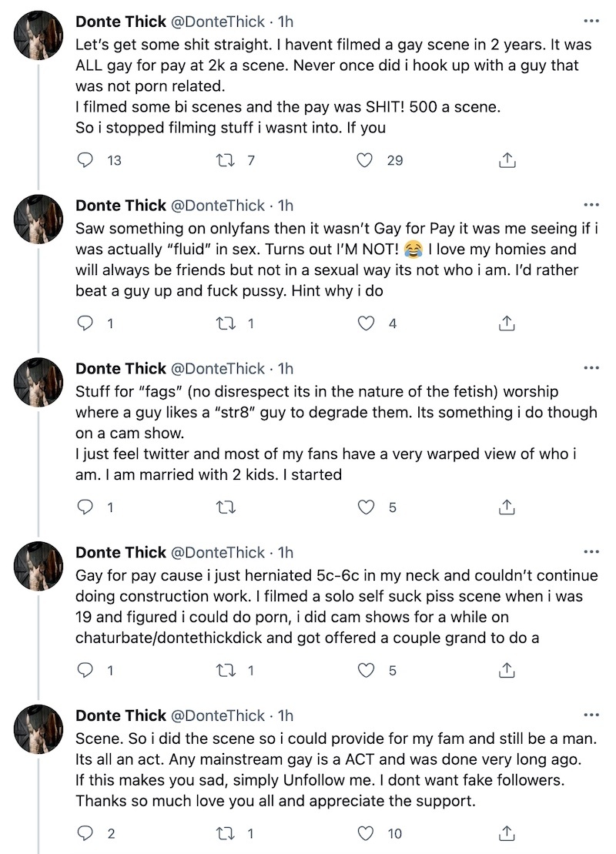The height and width of the screenshot is (854, 616).
Task: Share the last tweet ending with support
Action: (507, 833)
